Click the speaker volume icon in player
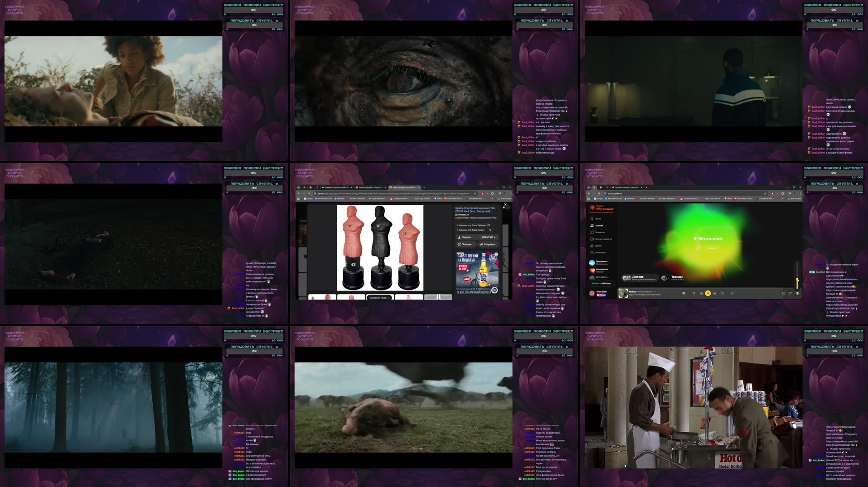868x487 pixels. [797, 293]
